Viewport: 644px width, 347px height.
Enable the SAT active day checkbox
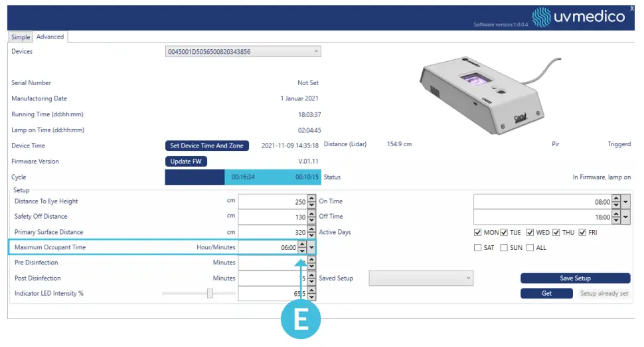477,247
